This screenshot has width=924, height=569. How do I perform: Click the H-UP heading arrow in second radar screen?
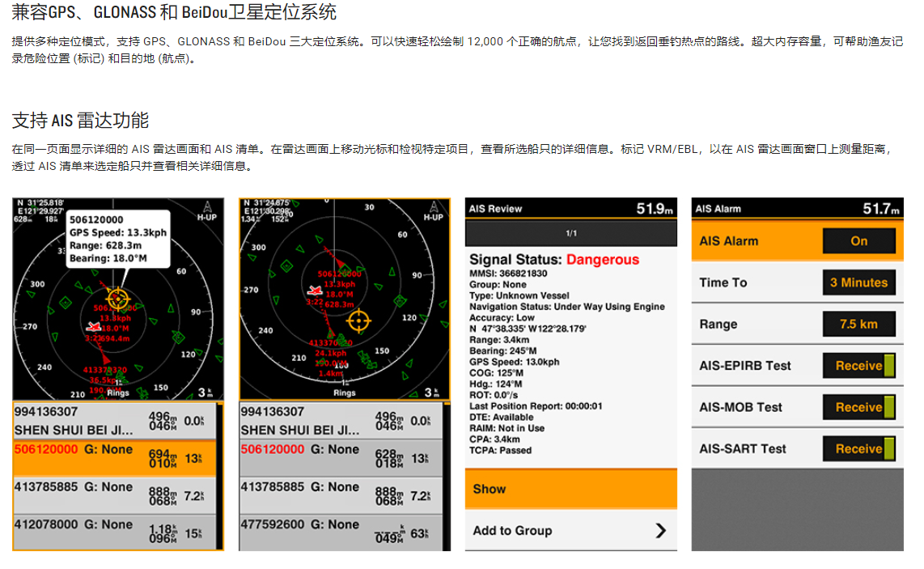(x=434, y=209)
